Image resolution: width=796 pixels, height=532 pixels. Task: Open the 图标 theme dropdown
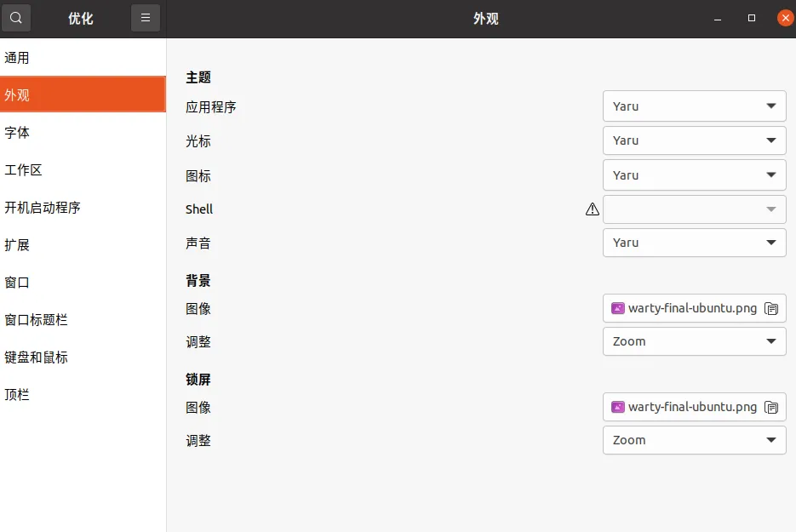pos(694,174)
